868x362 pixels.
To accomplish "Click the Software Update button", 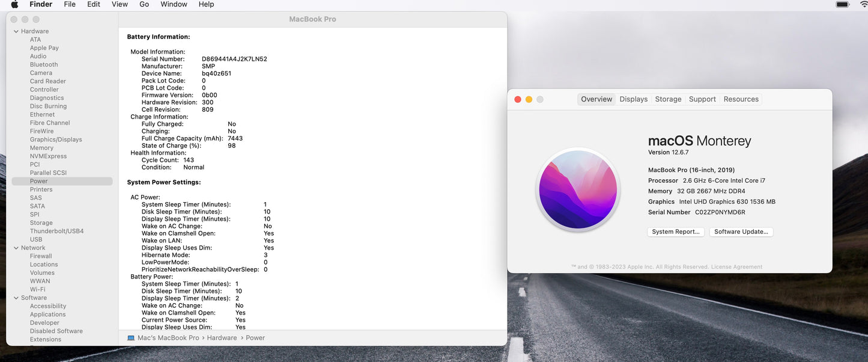I will (741, 232).
